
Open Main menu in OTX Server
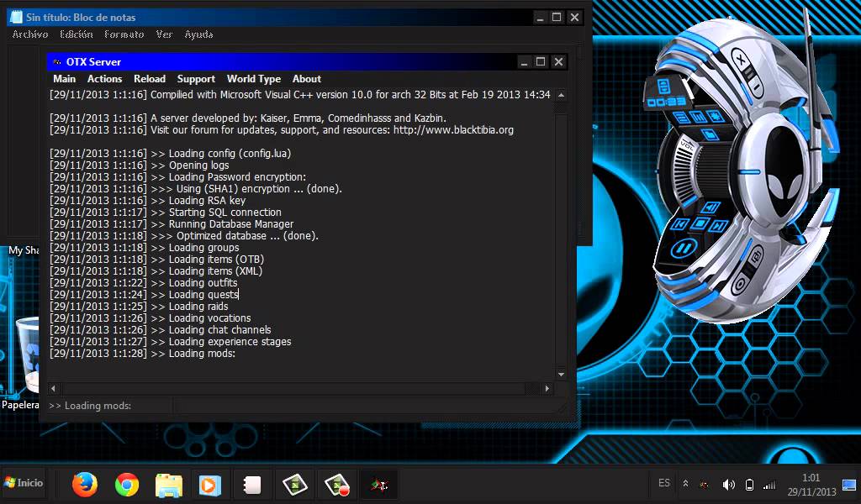pyautogui.click(x=64, y=78)
